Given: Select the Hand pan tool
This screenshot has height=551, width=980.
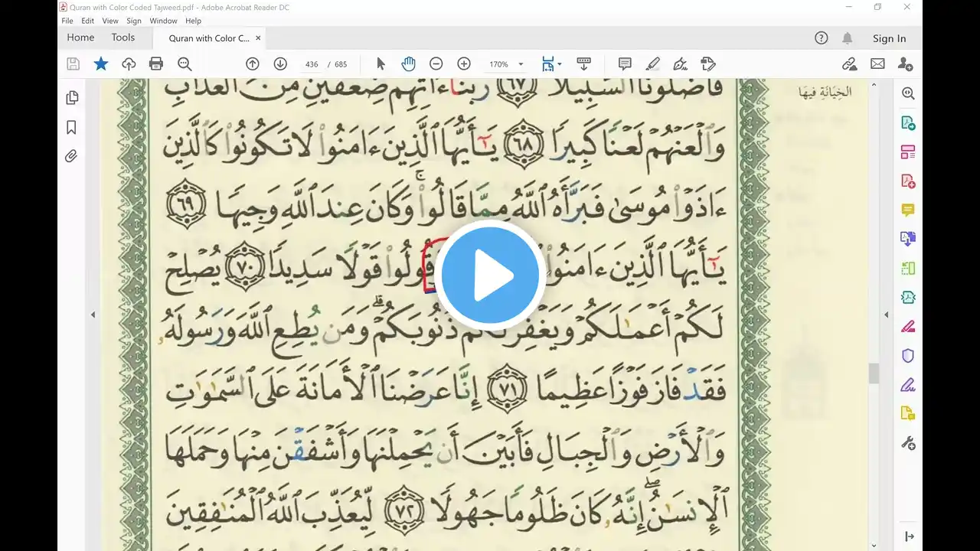Looking at the screenshot, I should click(x=408, y=64).
